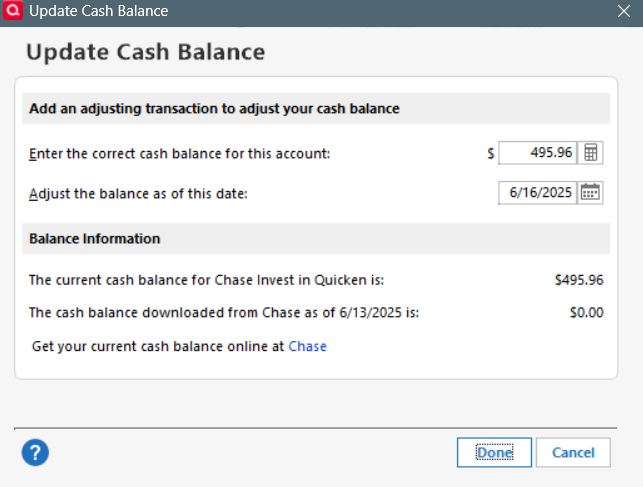The width and height of the screenshot is (643, 487).
Task: Open the calendar date picker icon
Action: [x=591, y=193]
